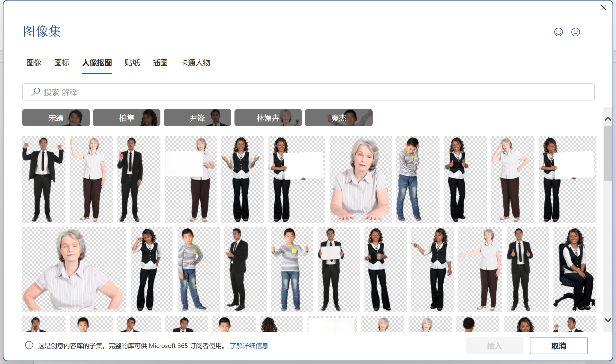Open the 了解详细信息 link
Viewport: 616px width, 364px height.
pyautogui.click(x=249, y=346)
